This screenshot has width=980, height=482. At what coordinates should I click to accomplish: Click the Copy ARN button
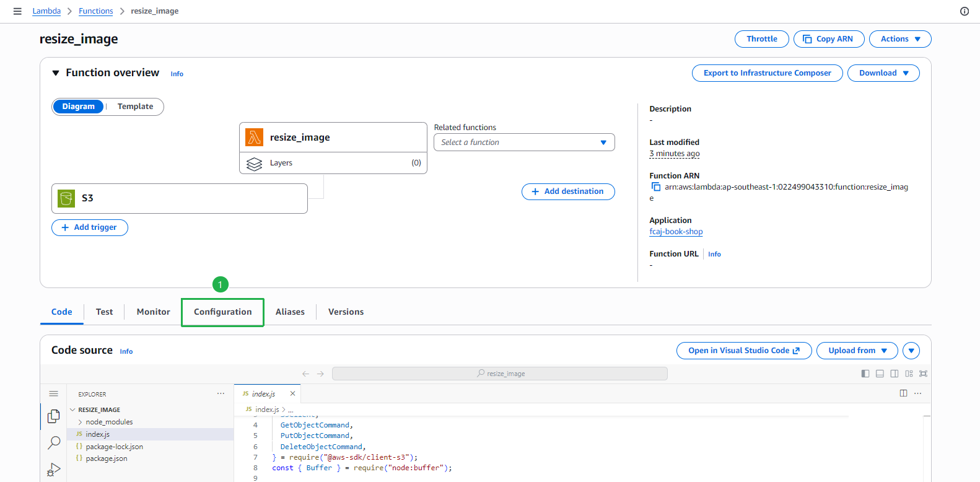coord(829,39)
